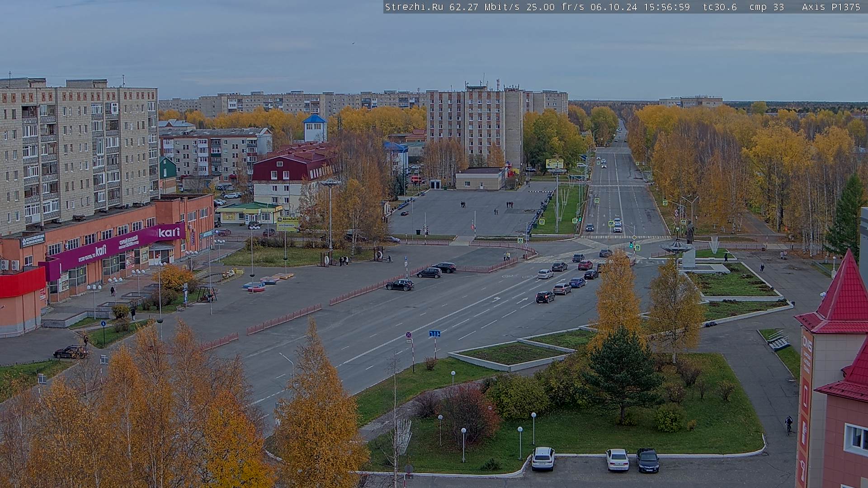Click the "cmp 33" compression value
Image resolution: width=868 pixels, height=488 pixels.
(x=767, y=7)
